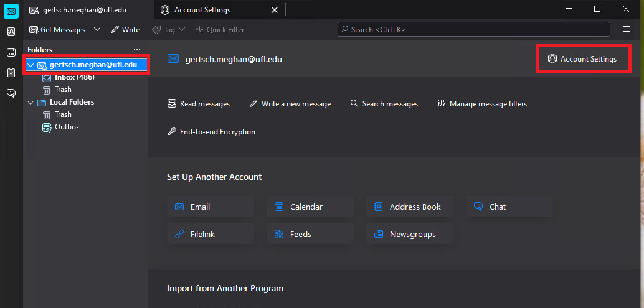The width and height of the screenshot is (644, 308).
Task: Click the Local Folders folder icon
Action: [x=42, y=102]
